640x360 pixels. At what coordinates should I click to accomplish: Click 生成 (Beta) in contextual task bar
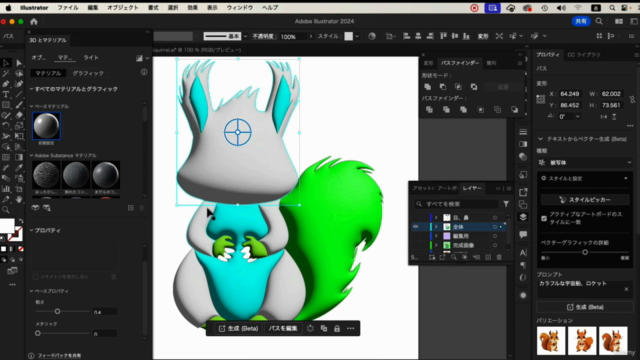[238, 329]
